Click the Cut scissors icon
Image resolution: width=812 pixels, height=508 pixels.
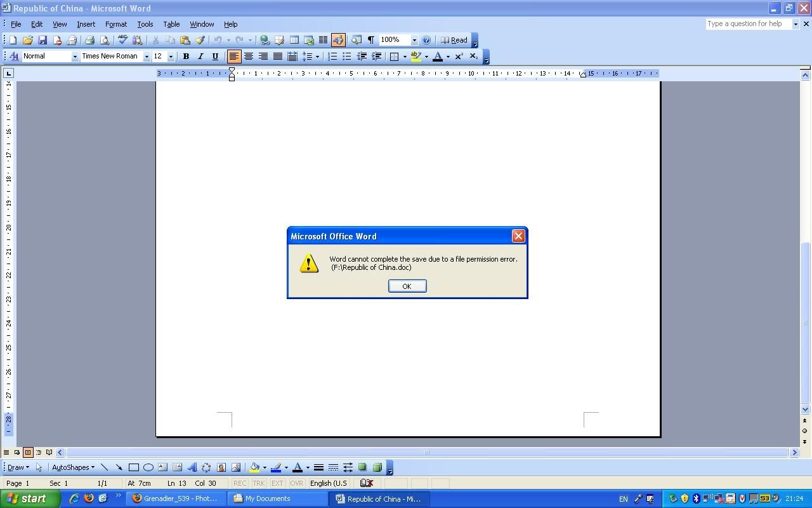155,40
